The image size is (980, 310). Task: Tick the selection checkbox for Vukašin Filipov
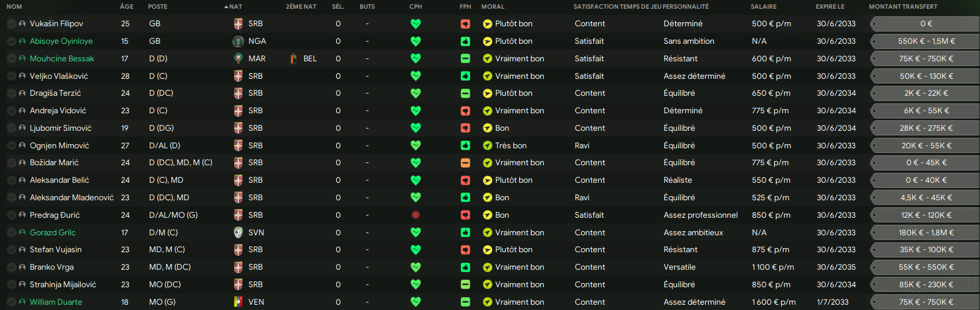(11, 24)
